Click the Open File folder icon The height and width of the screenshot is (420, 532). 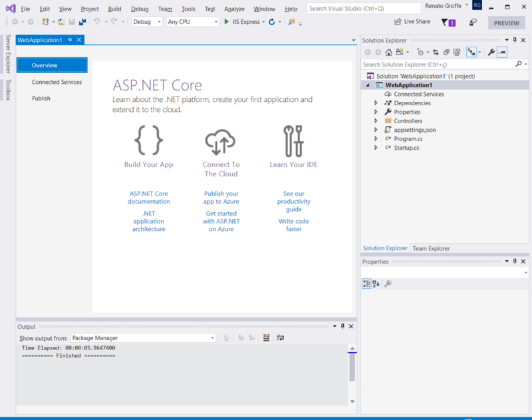coord(61,22)
